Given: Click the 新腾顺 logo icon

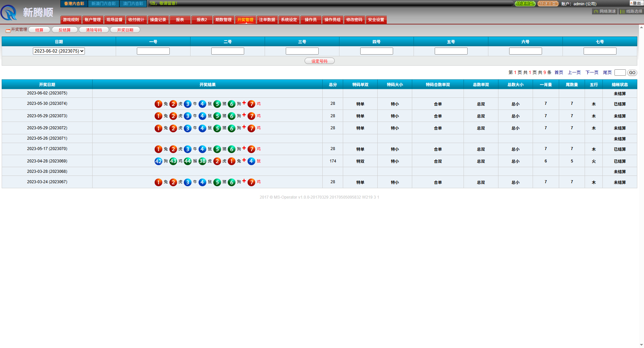Looking at the screenshot, I should coord(9,13).
